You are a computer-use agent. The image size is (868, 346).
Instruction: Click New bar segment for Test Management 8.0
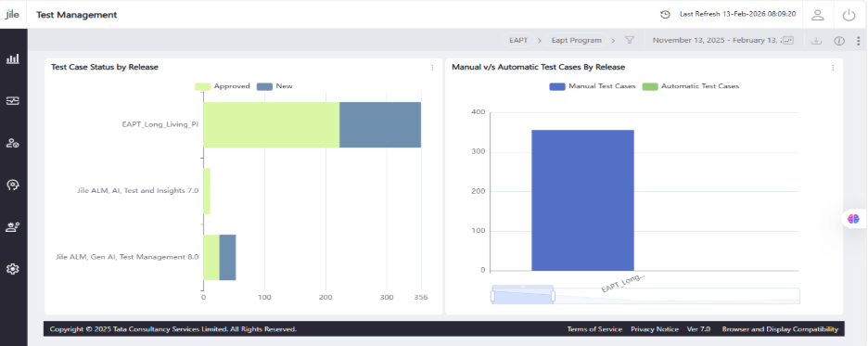click(227, 258)
